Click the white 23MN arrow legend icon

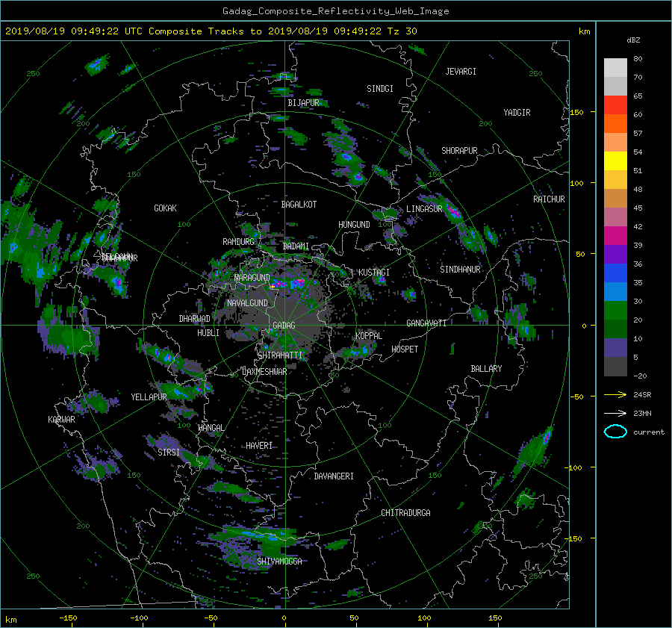coord(615,413)
